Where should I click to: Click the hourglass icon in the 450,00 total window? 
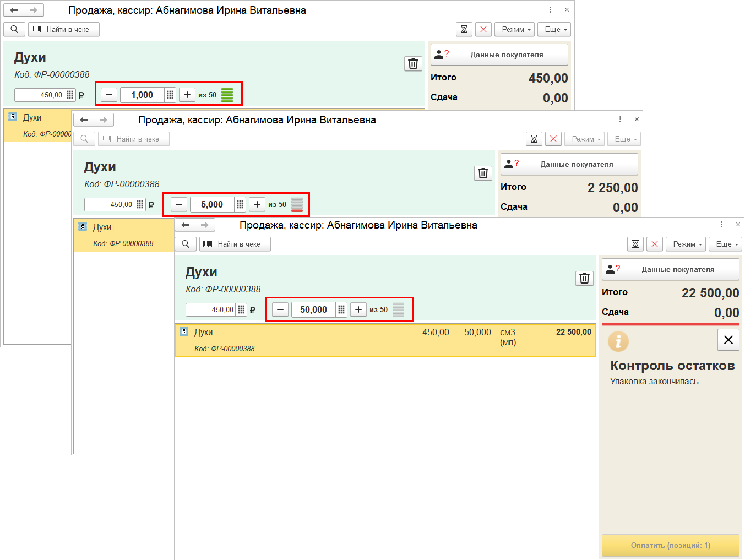(464, 29)
